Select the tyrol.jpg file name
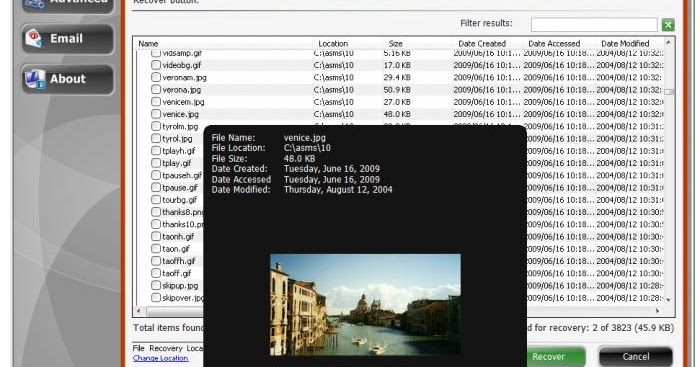 pos(177,139)
